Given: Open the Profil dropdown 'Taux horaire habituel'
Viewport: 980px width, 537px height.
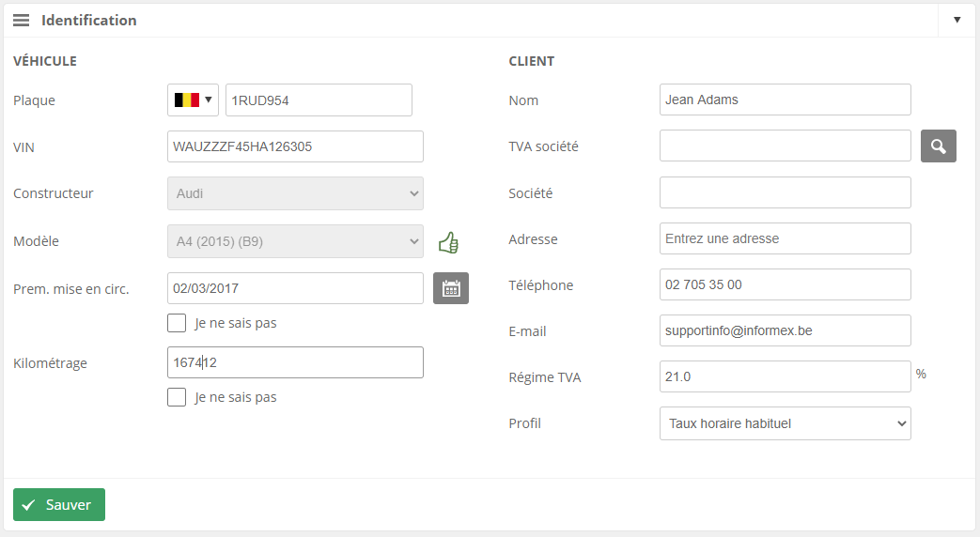Looking at the screenshot, I should (x=785, y=423).
